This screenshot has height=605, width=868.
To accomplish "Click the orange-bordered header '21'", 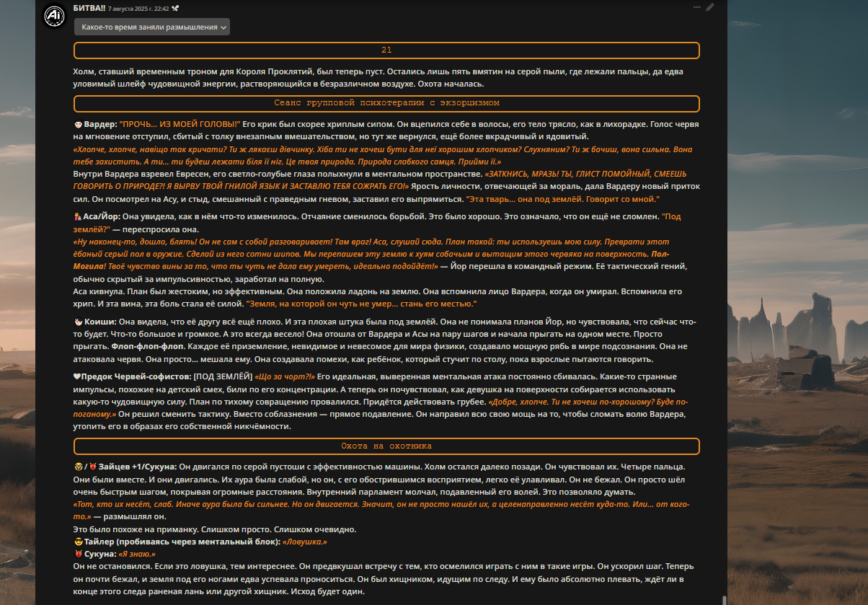I will pos(386,50).
